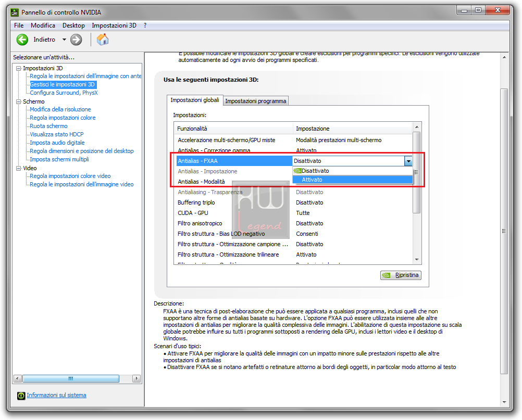Open Configura Surround, PhysX
The width and height of the screenshot is (522, 420).
point(64,93)
